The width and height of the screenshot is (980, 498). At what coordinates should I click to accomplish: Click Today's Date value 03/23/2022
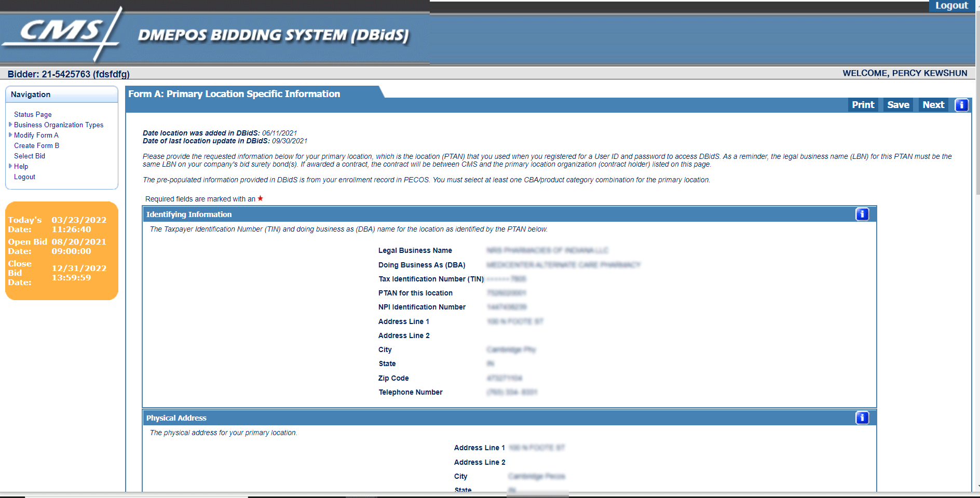pos(79,220)
